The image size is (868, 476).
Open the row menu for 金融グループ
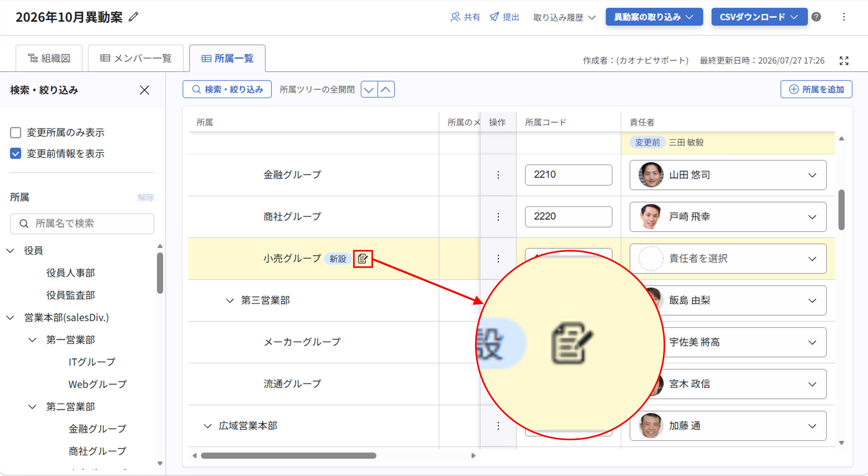tap(498, 175)
